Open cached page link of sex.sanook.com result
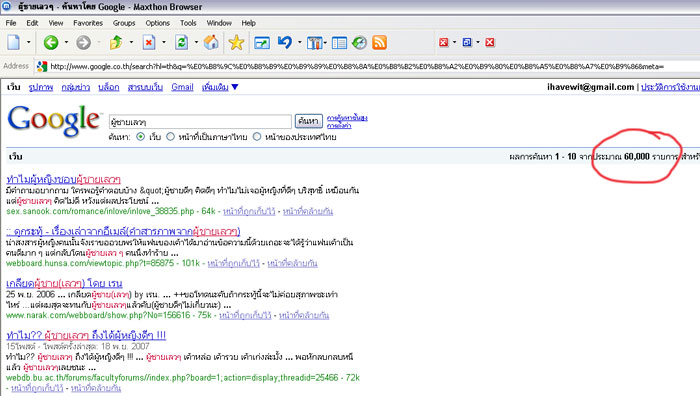 click(x=249, y=211)
